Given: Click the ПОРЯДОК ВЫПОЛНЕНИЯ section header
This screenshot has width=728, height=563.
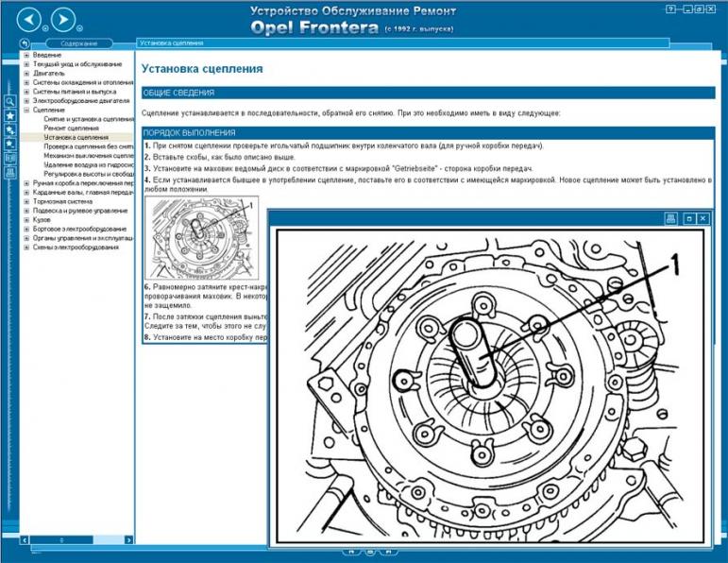Looking at the screenshot, I should pos(428,132).
